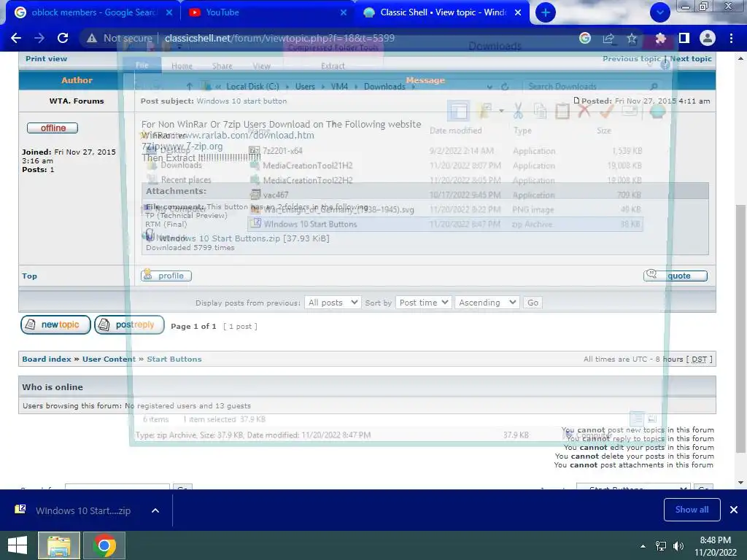This screenshot has width=747, height=560.
Task: Close the oblock members Google Search tab
Action: pyautogui.click(x=169, y=13)
